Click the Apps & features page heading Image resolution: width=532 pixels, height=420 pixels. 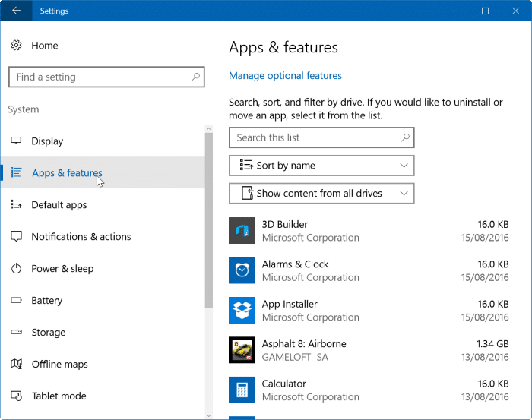click(x=283, y=47)
